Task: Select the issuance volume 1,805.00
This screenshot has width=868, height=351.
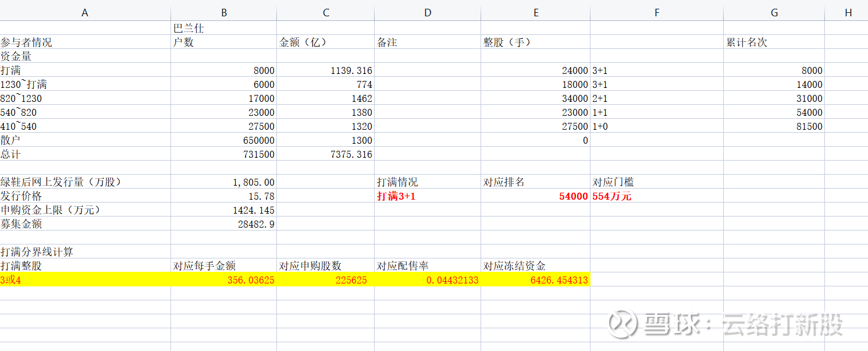Action: point(224,182)
